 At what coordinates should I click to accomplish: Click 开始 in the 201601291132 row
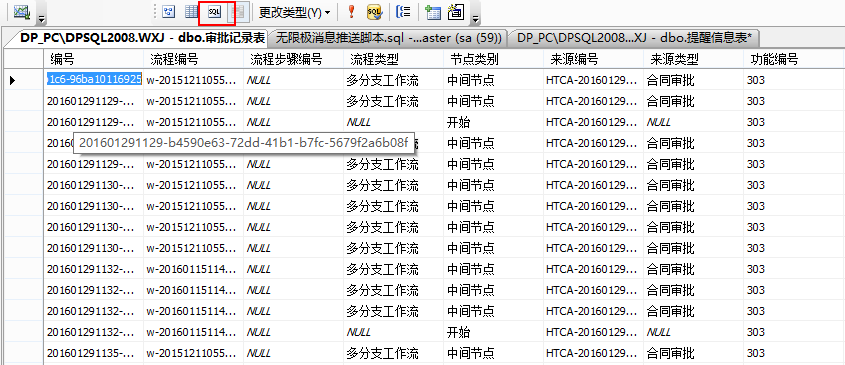(x=458, y=332)
